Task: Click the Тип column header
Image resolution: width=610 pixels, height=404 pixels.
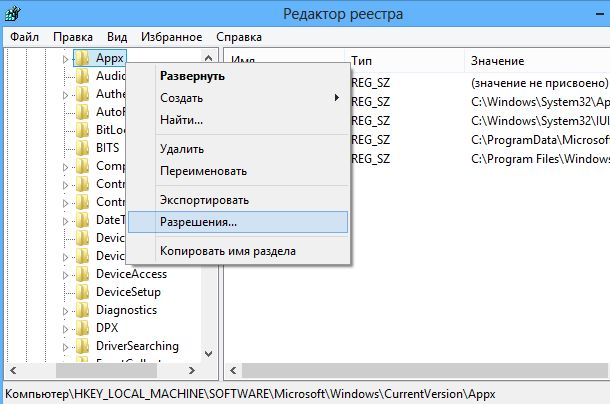Action: click(407, 61)
